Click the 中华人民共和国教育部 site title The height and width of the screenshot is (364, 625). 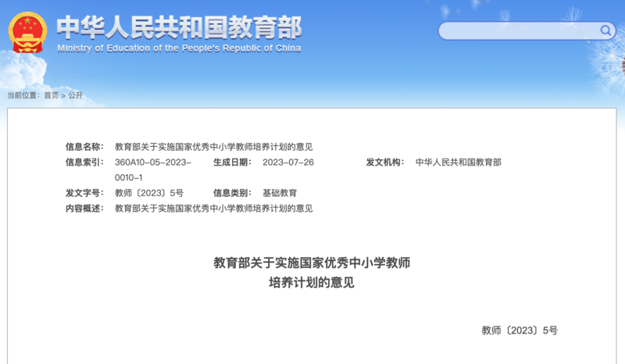click(179, 27)
